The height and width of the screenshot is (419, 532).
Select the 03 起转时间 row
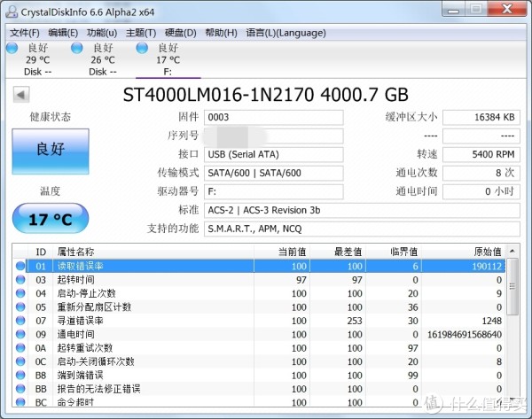[x=260, y=280]
